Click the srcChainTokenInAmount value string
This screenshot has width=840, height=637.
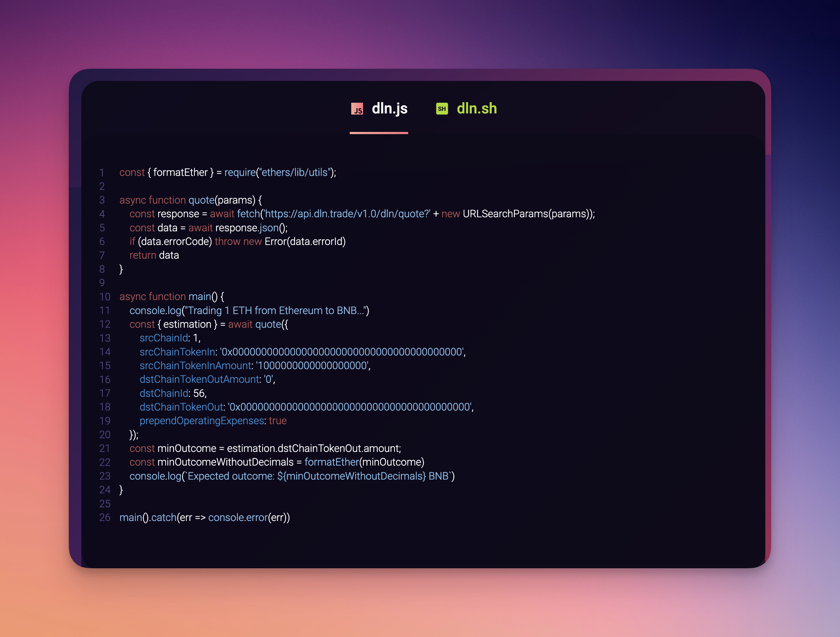(312, 366)
